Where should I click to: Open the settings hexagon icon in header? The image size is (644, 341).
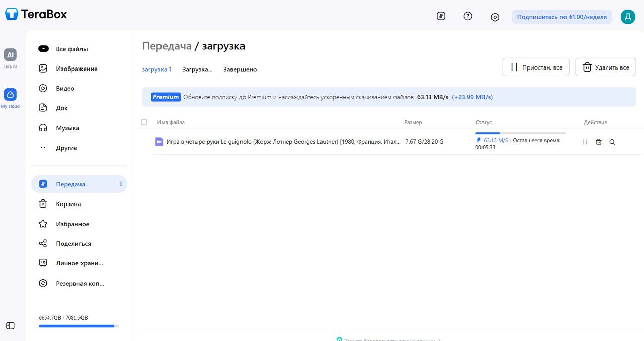[x=495, y=17]
